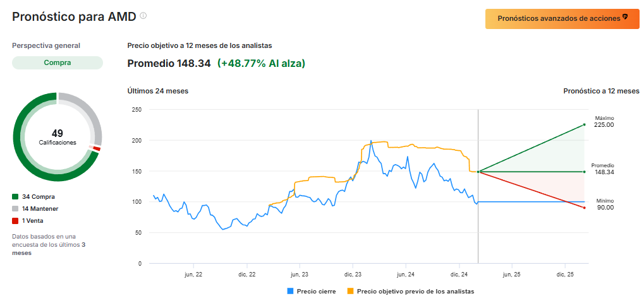Click the green Máximo forecast endpoint dot
Viewport: 644px width, 308px height.
tap(584, 125)
